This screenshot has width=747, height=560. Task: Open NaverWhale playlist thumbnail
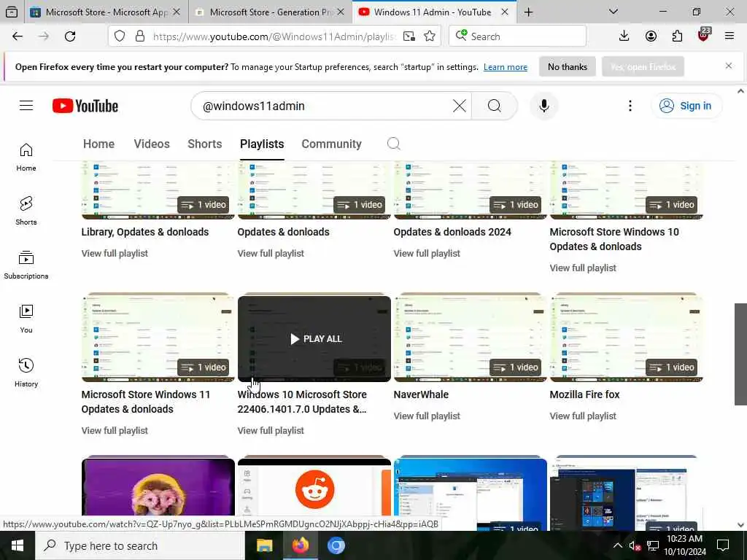[471, 338]
